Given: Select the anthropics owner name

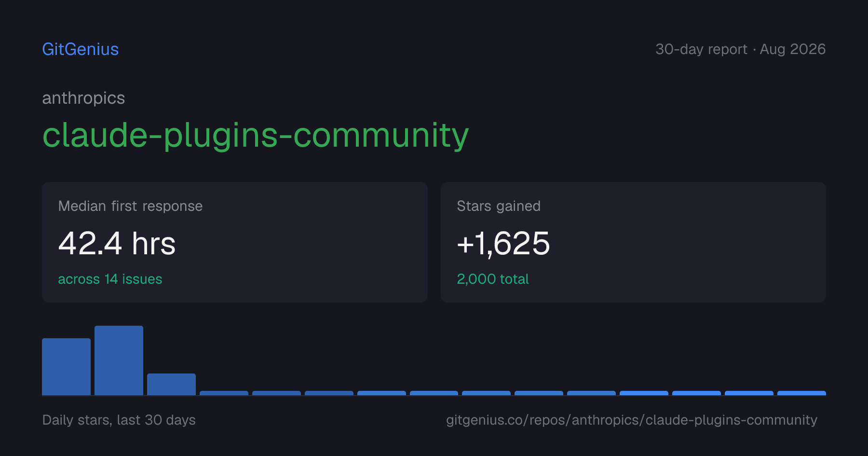Looking at the screenshot, I should click(83, 98).
